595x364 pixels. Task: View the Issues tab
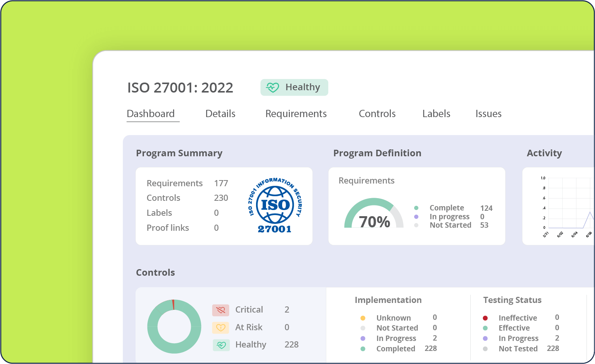pos(488,114)
